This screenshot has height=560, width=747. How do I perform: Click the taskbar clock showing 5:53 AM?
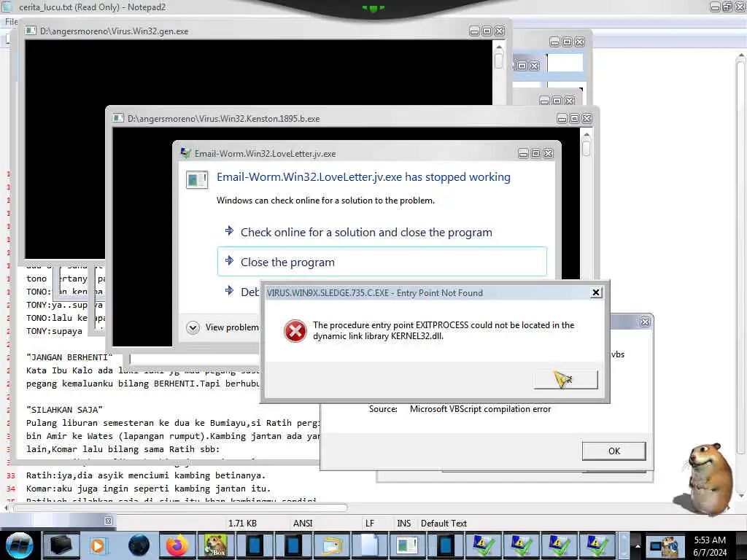click(710, 545)
